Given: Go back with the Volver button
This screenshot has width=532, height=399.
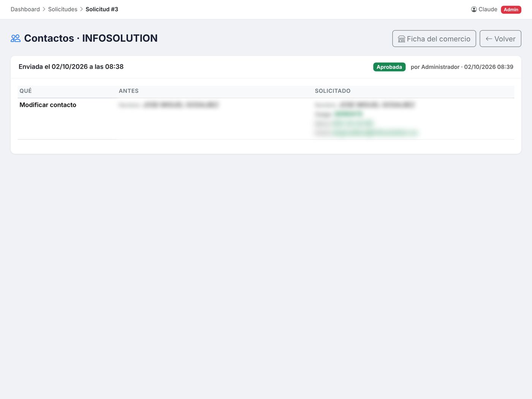Looking at the screenshot, I should 500,39.
